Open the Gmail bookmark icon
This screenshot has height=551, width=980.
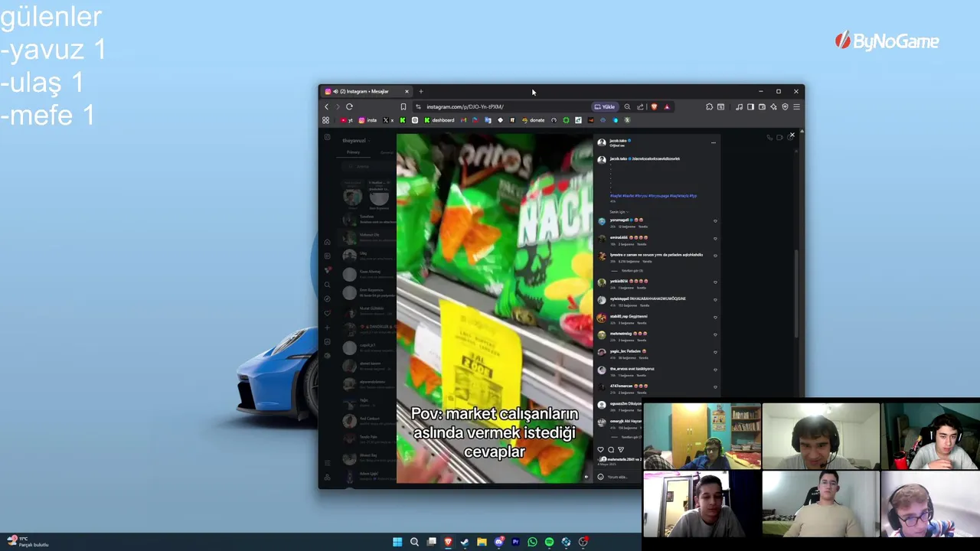coord(463,120)
